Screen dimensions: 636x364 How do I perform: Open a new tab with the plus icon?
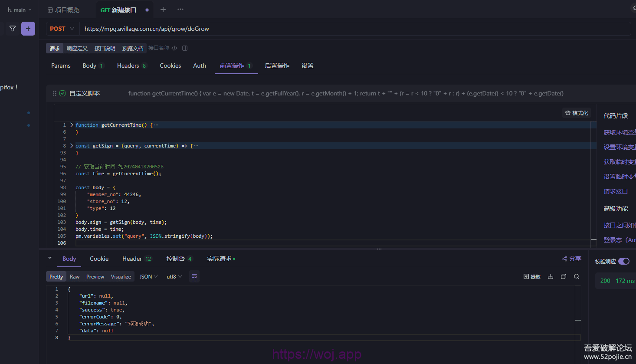pyautogui.click(x=163, y=10)
